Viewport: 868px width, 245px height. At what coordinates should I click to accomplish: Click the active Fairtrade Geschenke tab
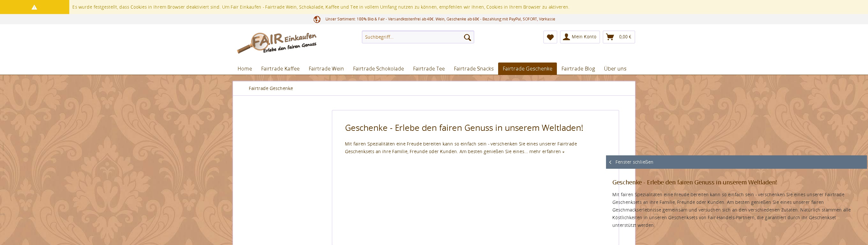(527, 69)
